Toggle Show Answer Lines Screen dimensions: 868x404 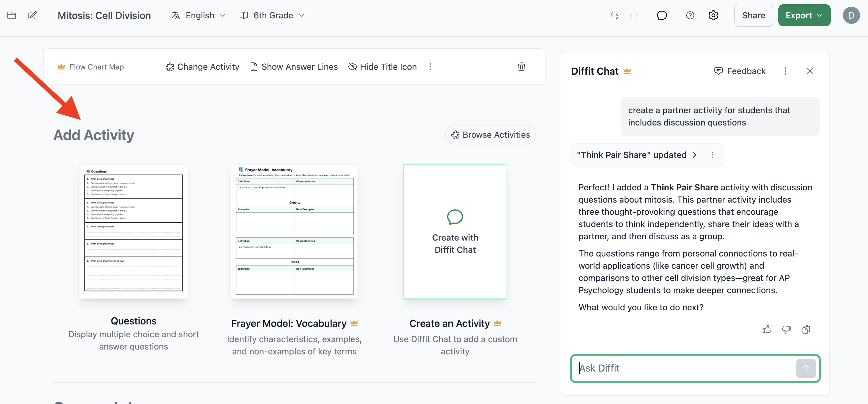click(294, 67)
